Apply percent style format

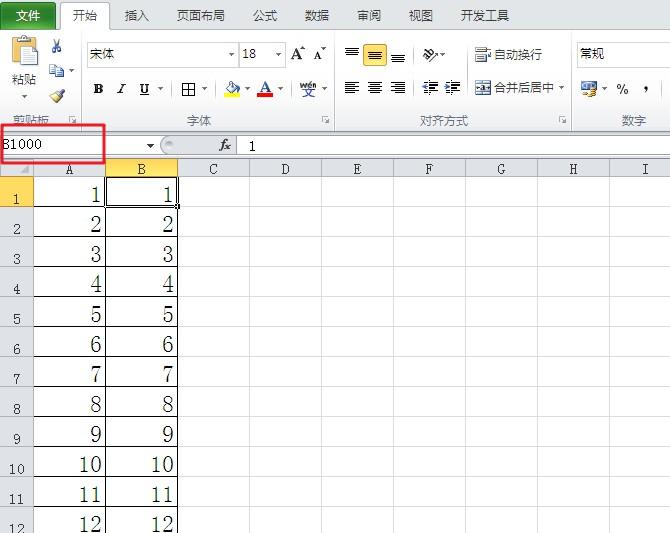click(x=622, y=89)
